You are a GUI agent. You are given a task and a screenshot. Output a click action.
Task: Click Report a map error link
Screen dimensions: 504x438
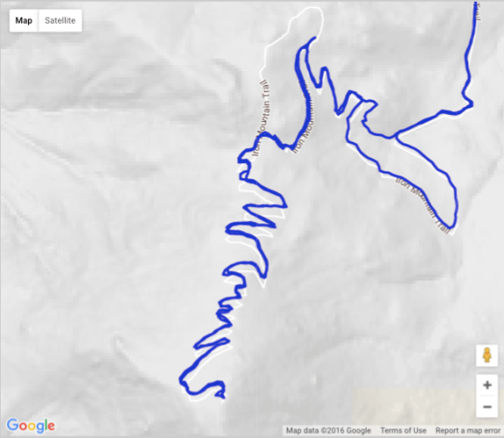tap(467, 431)
